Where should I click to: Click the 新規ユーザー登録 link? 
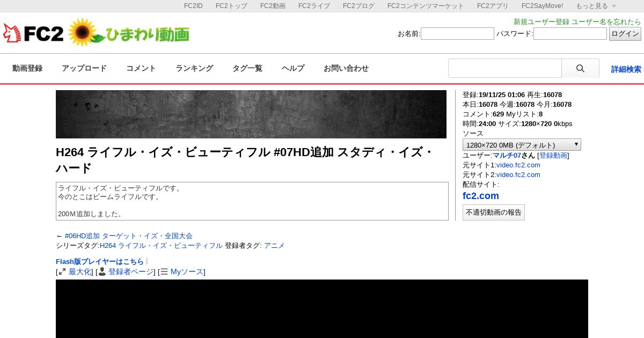pyautogui.click(x=541, y=22)
